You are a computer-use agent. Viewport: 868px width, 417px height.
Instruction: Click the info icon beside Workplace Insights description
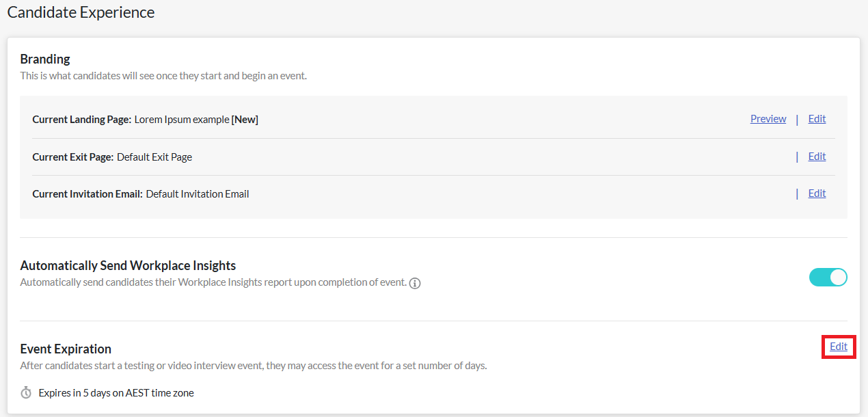pyautogui.click(x=415, y=283)
